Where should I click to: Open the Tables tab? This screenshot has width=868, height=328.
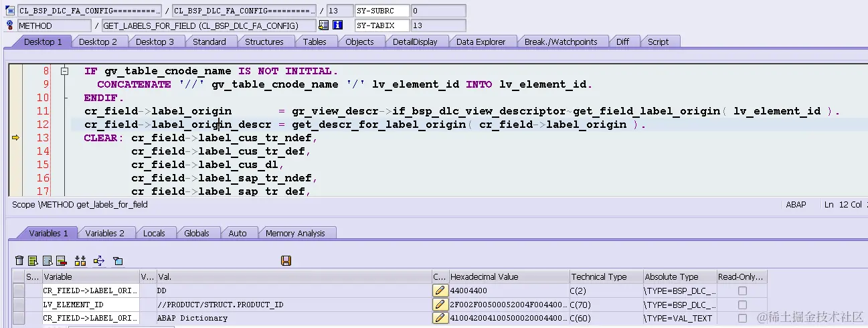point(315,42)
